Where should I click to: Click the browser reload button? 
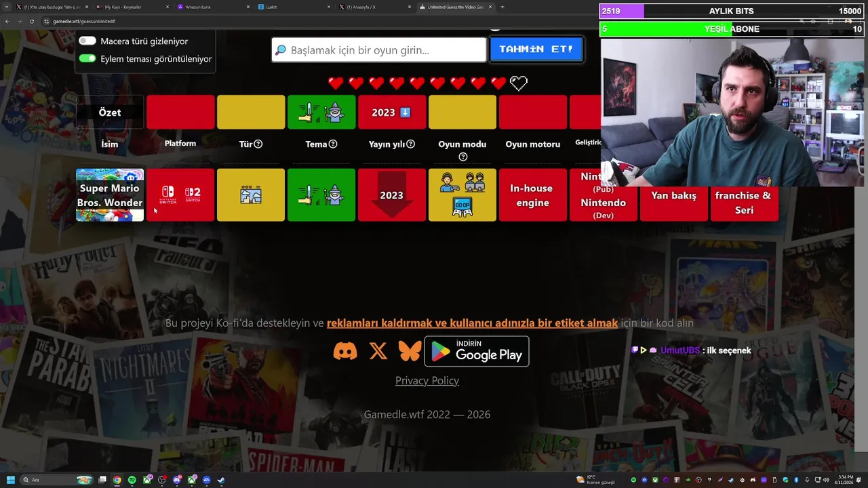click(x=31, y=21)
